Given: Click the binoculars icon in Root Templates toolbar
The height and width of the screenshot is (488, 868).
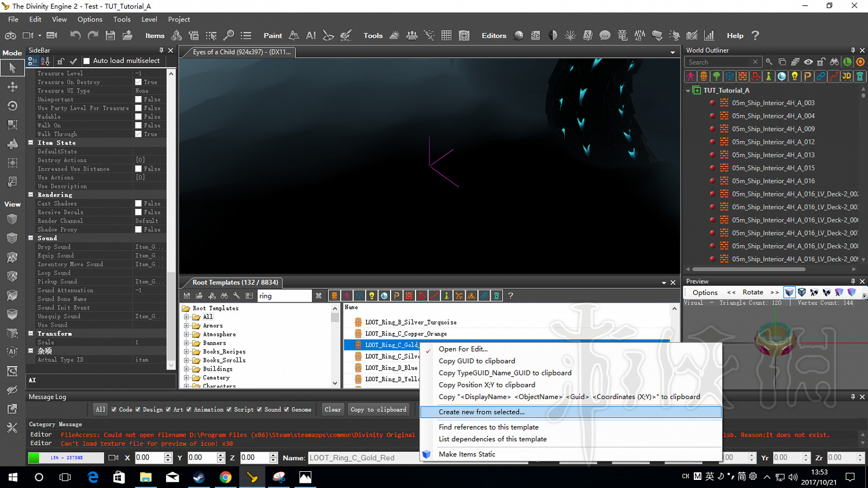Looking at the screenshot, I should point(224,296).
